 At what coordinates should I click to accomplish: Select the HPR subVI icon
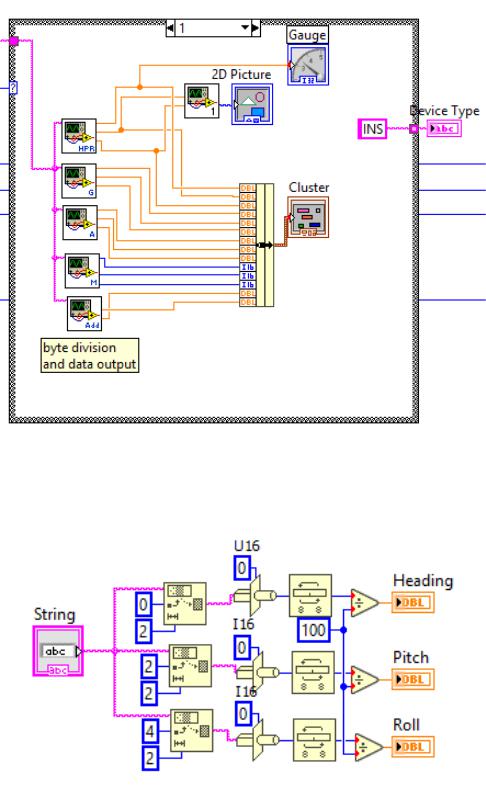(x=79, y=136)
